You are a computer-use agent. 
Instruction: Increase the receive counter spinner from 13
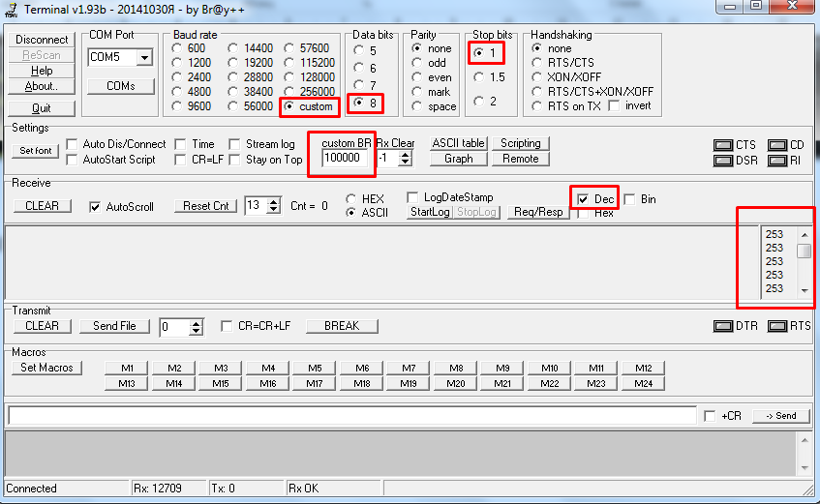pos(274,202)
